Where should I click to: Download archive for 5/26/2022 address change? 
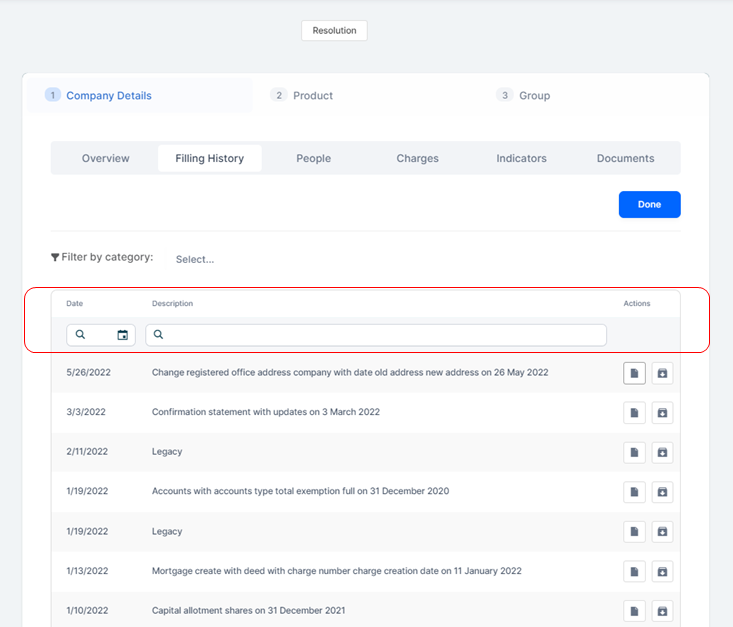click(662, 373)
